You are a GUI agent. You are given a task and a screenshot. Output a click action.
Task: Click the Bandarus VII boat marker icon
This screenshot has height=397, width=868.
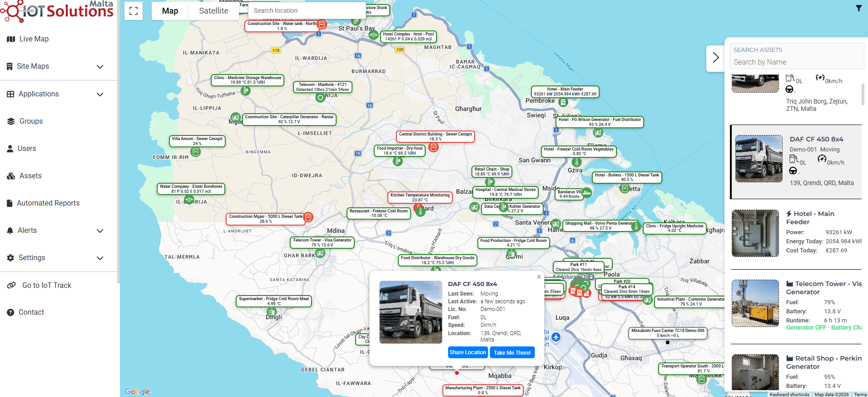tap(586, 192)
